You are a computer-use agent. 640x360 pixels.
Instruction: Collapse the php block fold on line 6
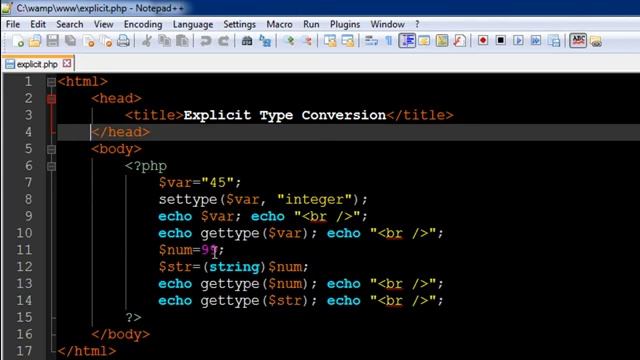(x=51, y=167)
